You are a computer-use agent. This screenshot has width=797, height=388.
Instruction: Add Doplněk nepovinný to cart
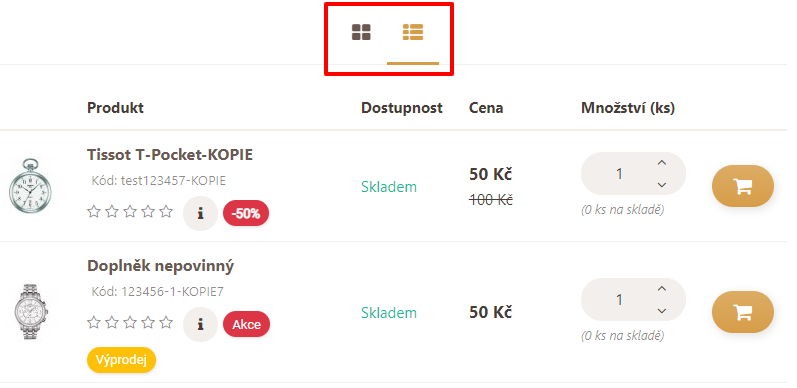[x=743, y=312]
